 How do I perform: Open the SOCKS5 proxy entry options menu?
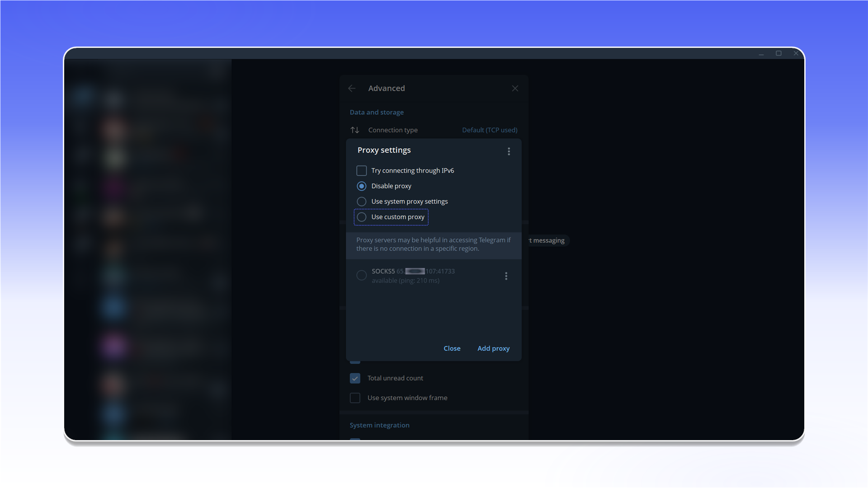(506, 276)
